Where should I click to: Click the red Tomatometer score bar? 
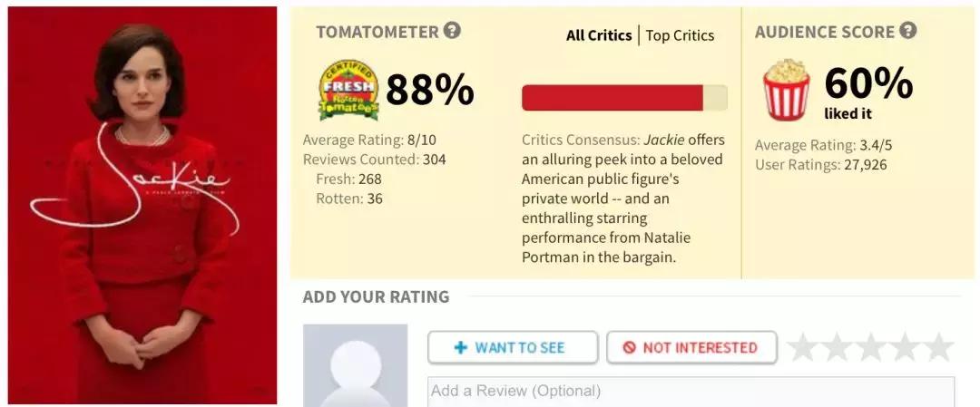tap(612, 98)
